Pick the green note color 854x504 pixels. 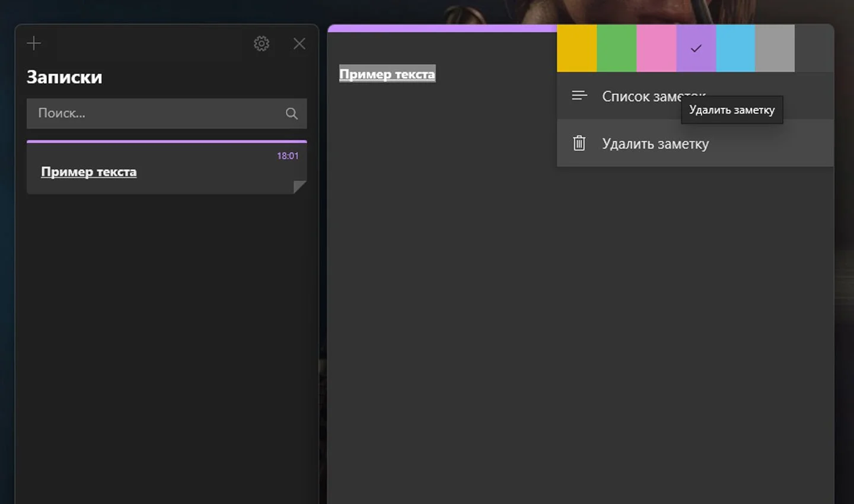[617, 48]
